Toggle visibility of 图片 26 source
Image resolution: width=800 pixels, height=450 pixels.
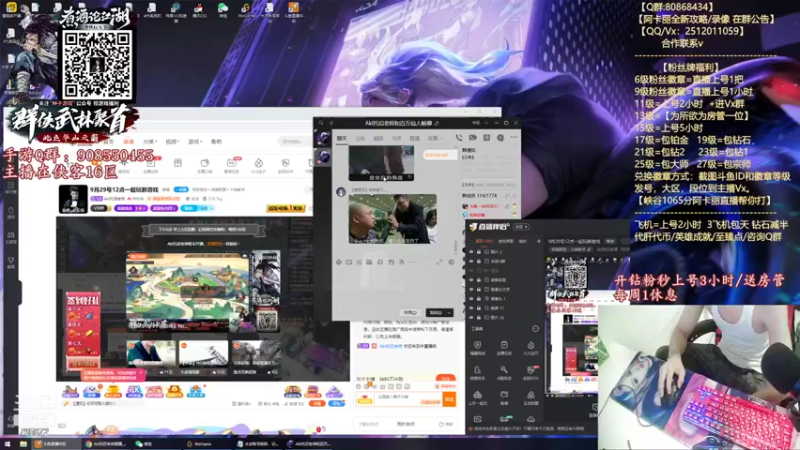coord(471,317)
